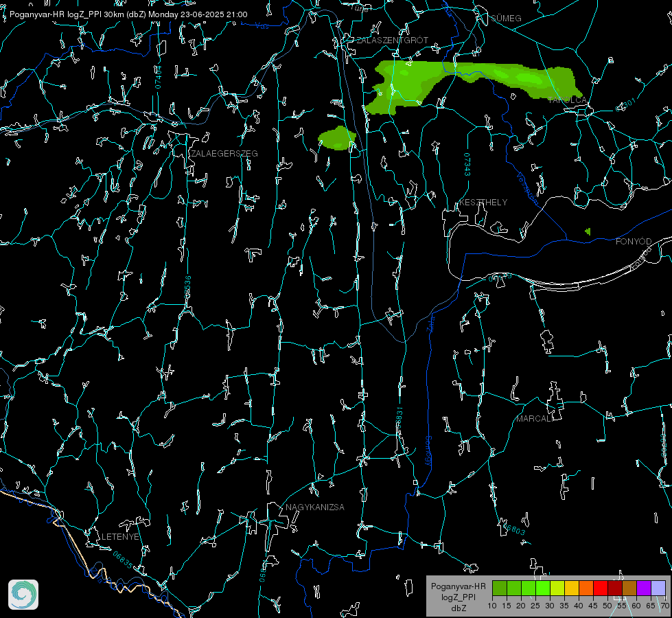Click the MARCALI town label
Viewport: 672px width, 618px height.
[x=535, y=419]
